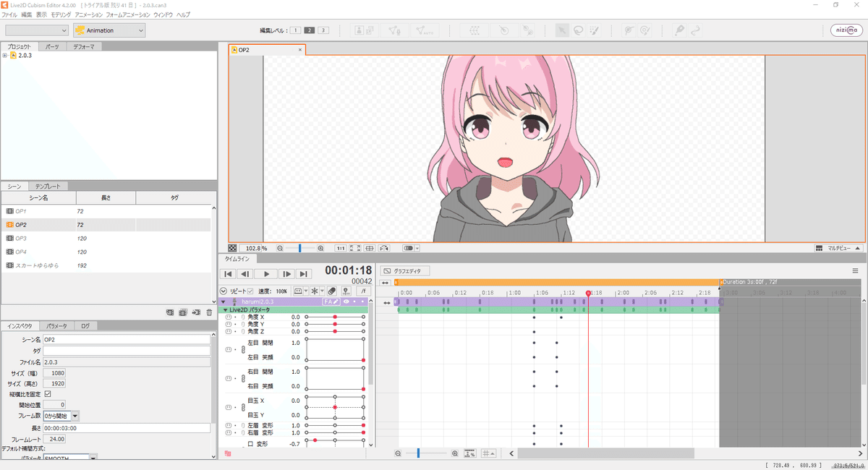Select the brush selection tool
This screenshot has height=470, width=868.
coord(595,30)
